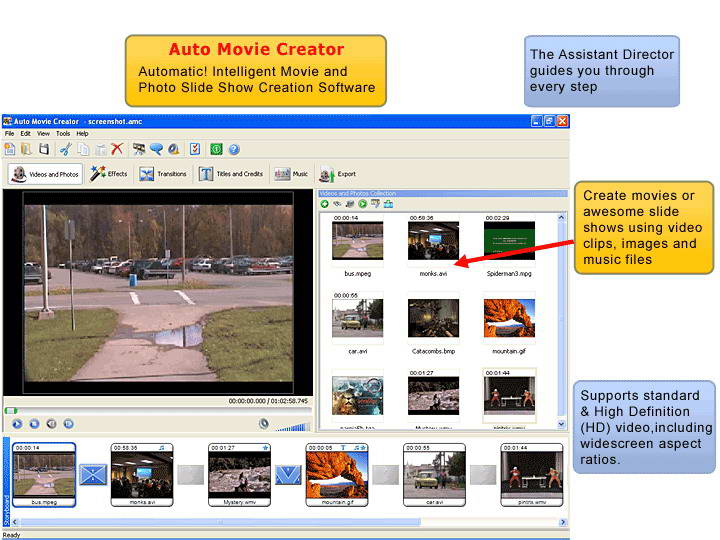Image resolution: width=720 pixels, height=540 pixels.
Task: Select monks.avi clip on storyboard
Action: point(142,475)
